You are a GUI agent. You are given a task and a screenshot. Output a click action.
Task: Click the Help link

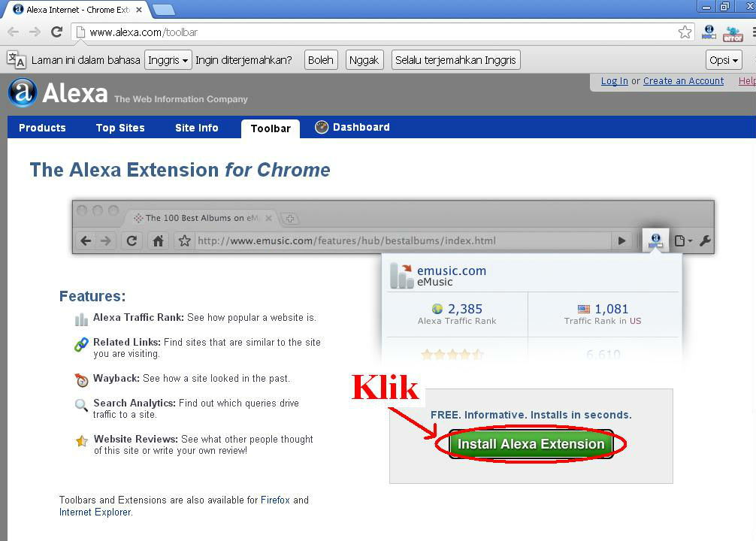pos(746,81)
